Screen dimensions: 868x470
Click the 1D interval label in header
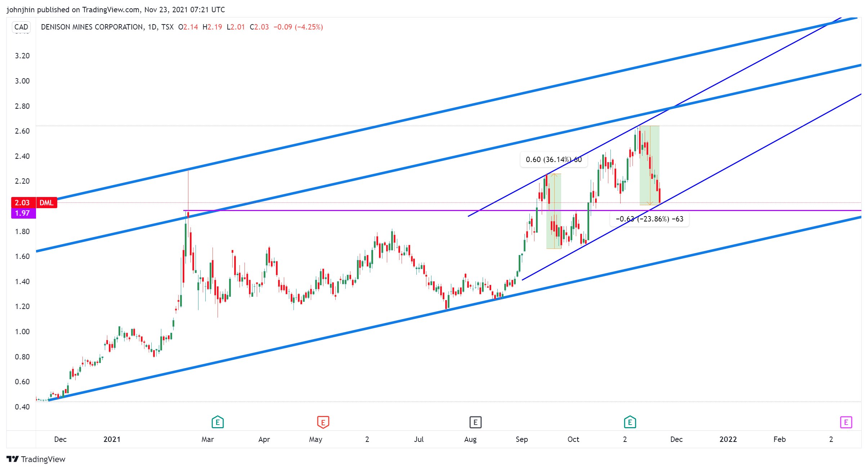(152, 27)
